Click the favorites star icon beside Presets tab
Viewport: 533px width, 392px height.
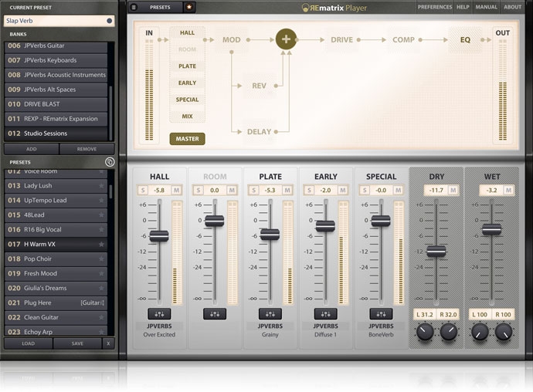click(x=190, y=7)
